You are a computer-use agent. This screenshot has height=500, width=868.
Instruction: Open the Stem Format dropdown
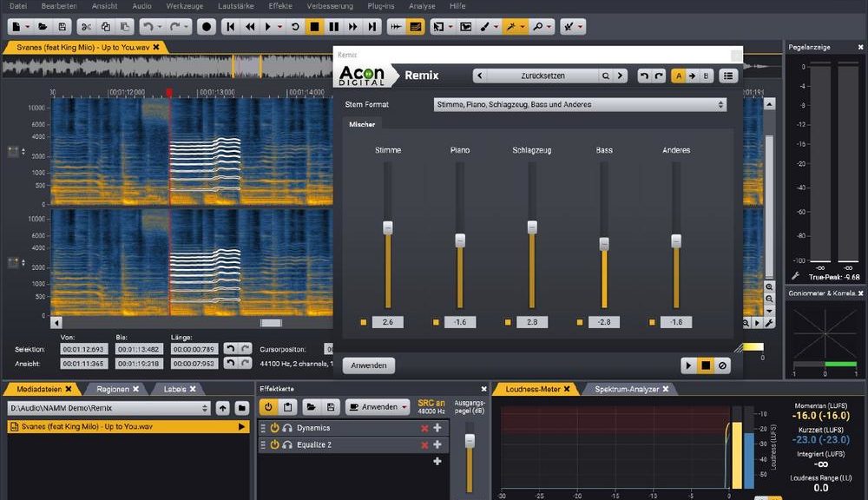(580, 104)
